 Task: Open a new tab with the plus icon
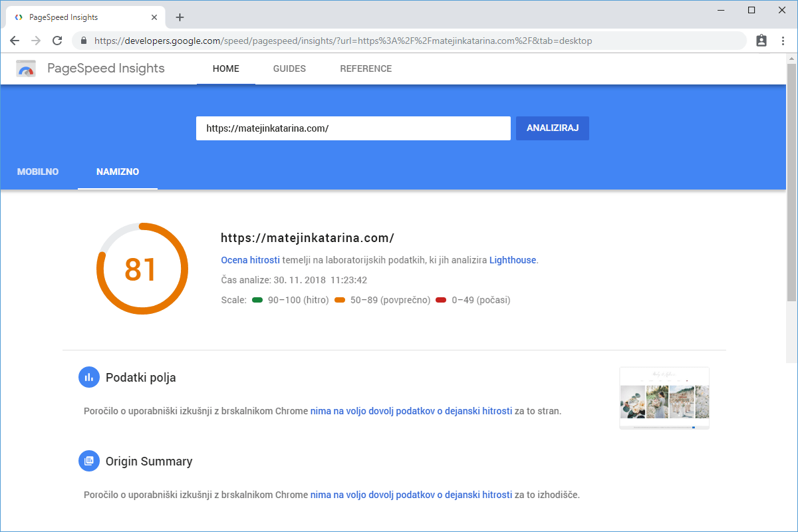click(x=180, y=17)
